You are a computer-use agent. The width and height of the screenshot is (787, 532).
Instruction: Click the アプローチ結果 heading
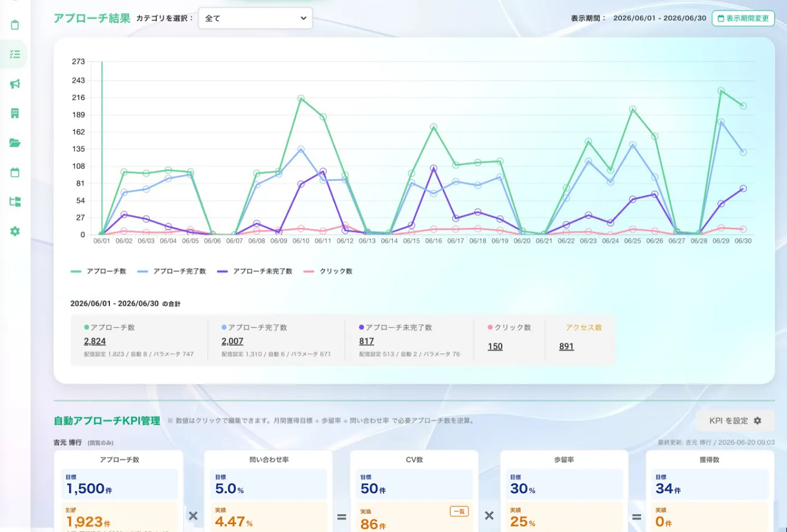click(x=92, y=18)
